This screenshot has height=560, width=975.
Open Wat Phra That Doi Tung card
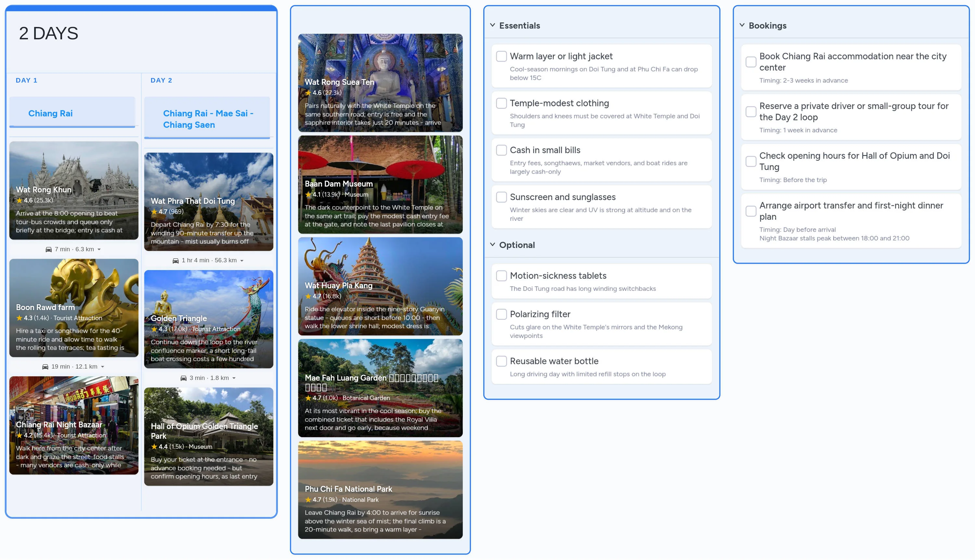(209, 202)
